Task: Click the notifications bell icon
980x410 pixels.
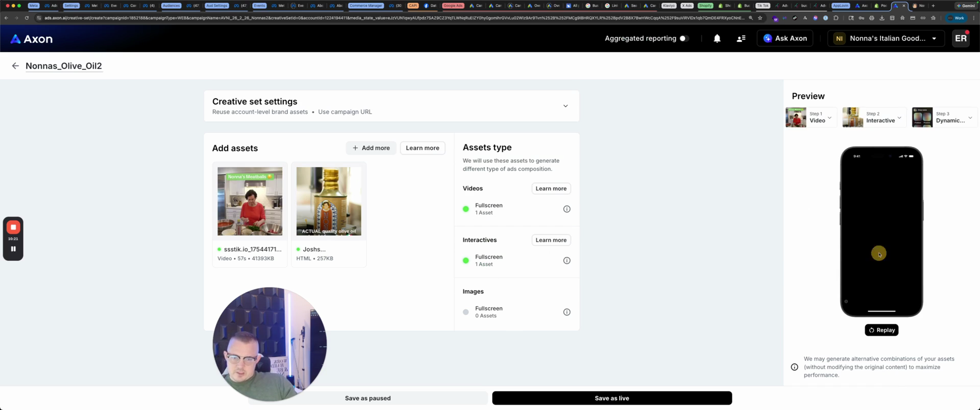Action: pos(717,39)
